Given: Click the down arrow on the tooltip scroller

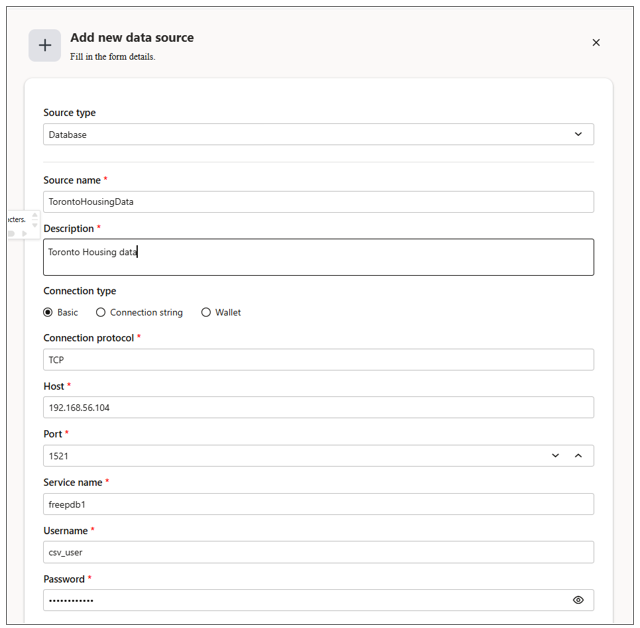Looking at the screenshot, I should tap(35, 224).
